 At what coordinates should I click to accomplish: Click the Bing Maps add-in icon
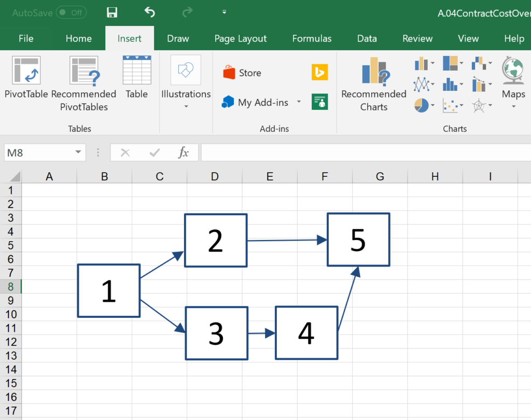[x=319, y=73]
